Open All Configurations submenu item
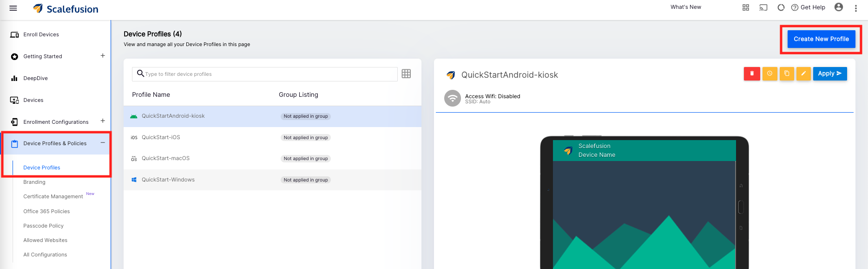 45,255
